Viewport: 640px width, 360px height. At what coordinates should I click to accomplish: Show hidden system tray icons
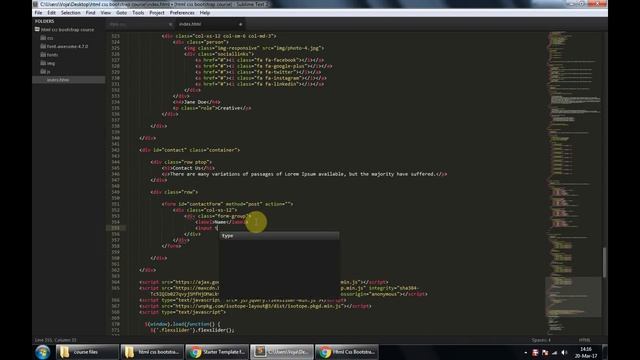click(x=525, y=353)
